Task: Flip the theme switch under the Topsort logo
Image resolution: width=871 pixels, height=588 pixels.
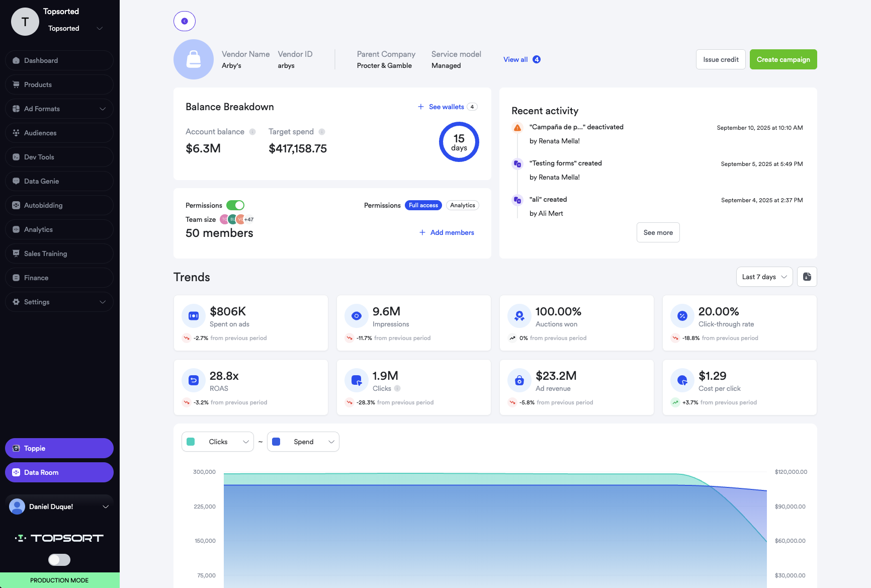Action: click(x=59, y=559)
